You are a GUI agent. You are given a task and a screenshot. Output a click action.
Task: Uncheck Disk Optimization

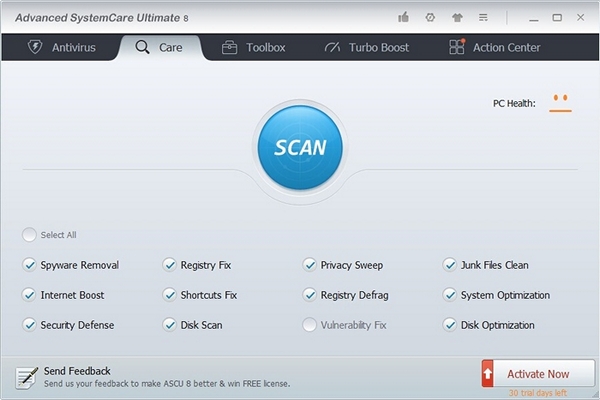click(449, 325)
